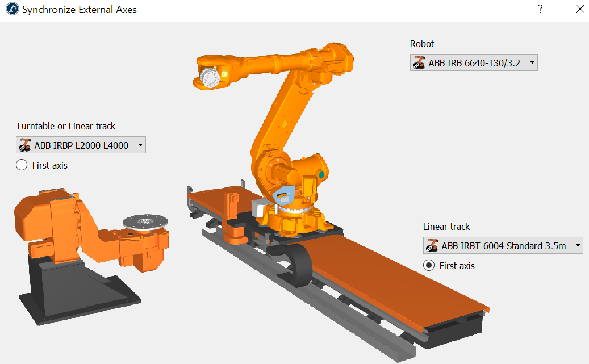Image resolution: width=589 pixels, height=364 pixels.
Task: Select First axis radio under Turntable dropdown
Action: [x=22, y=165]
